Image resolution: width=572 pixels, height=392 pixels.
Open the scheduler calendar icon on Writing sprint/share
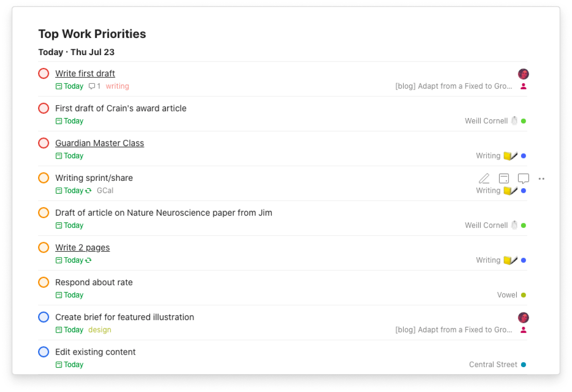(x=504, y=179)
